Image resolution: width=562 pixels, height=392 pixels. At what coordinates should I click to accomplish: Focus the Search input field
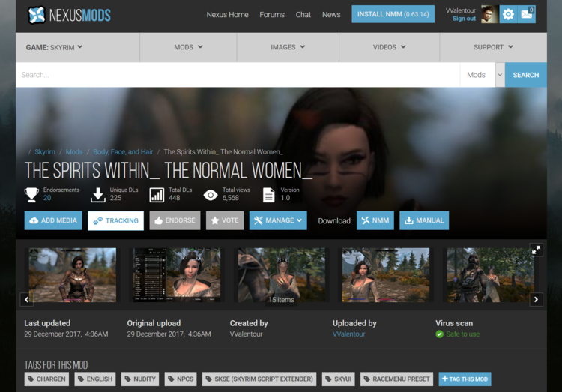(238, 75)
